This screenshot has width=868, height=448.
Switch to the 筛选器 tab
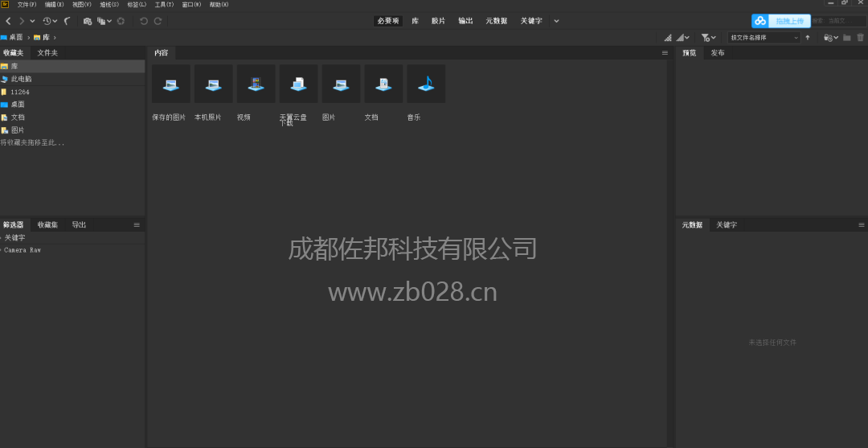coord(14,225)
